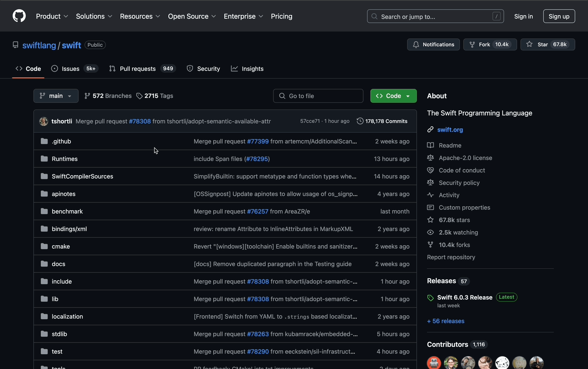
Task: Open the swiftlang organization link
Action: [x=39, y=45]
